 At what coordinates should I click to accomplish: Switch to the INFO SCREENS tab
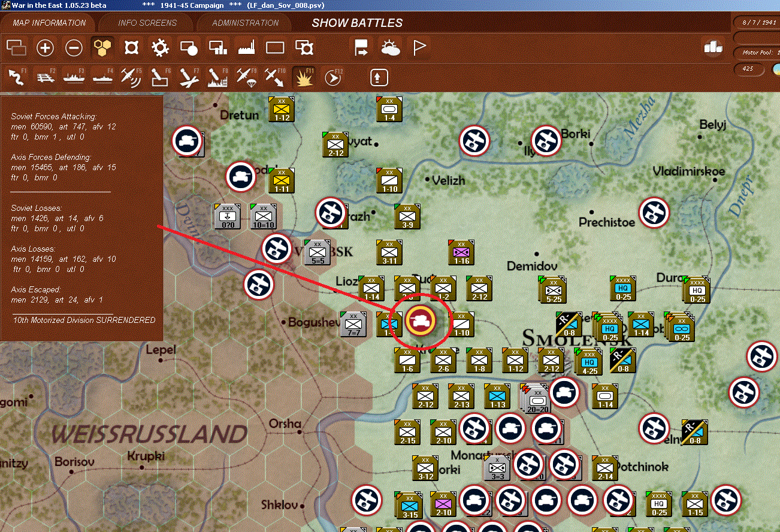point(147,23)
